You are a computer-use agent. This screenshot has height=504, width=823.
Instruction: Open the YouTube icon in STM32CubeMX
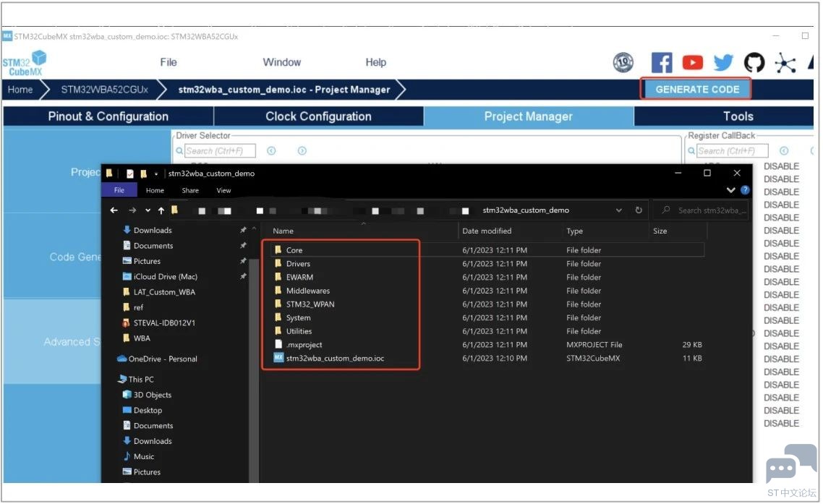[692, 63]
